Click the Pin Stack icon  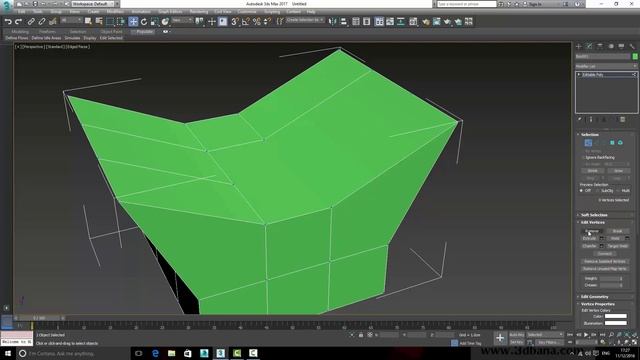point(580,120)
